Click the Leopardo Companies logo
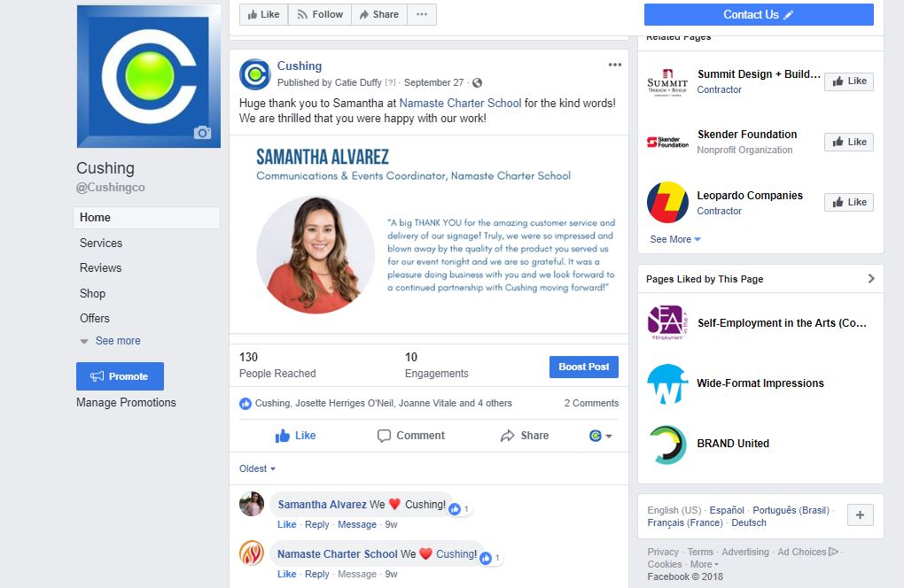This screenshot has width=904, height=588. click(667, 202)
